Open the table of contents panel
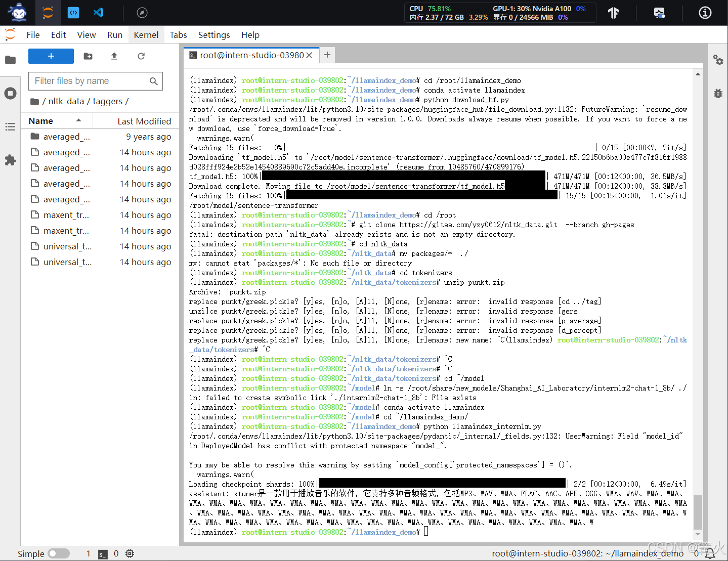728x561 pixels. point(10,126)
